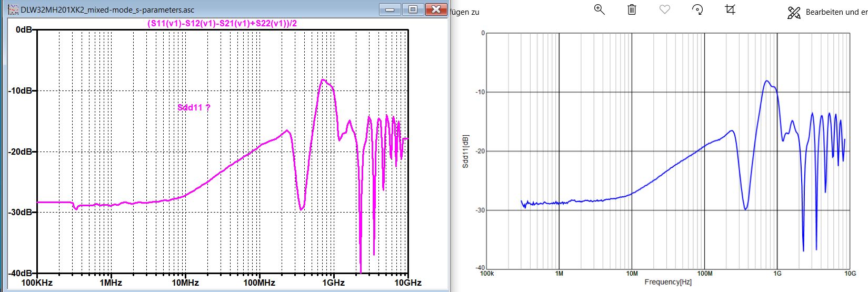Zoom in with the magnifier icon
Image resolution: width=868 pixels, height=292 pixels.
click(x=599, y=9)
